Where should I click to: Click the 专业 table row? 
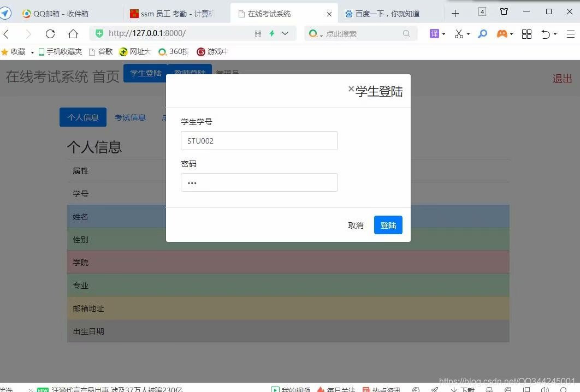click(x=288, y=286)
